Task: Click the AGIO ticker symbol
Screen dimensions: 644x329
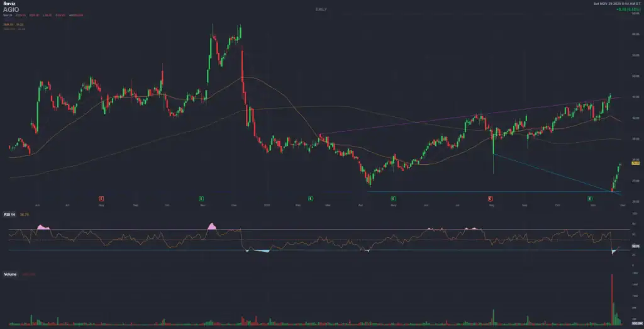Action: coord(11,10)
